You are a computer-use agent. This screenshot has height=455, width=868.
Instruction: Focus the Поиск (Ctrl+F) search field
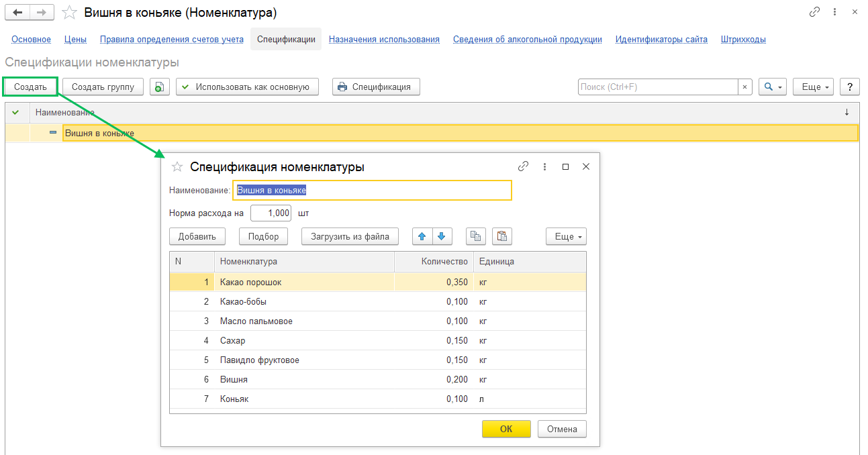pos(658,87)
